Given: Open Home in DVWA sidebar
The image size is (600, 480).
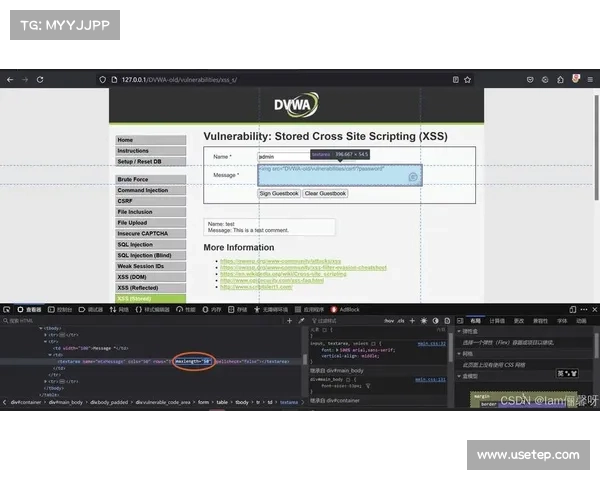Looking at the screenshot, I should tap(151, 140).
